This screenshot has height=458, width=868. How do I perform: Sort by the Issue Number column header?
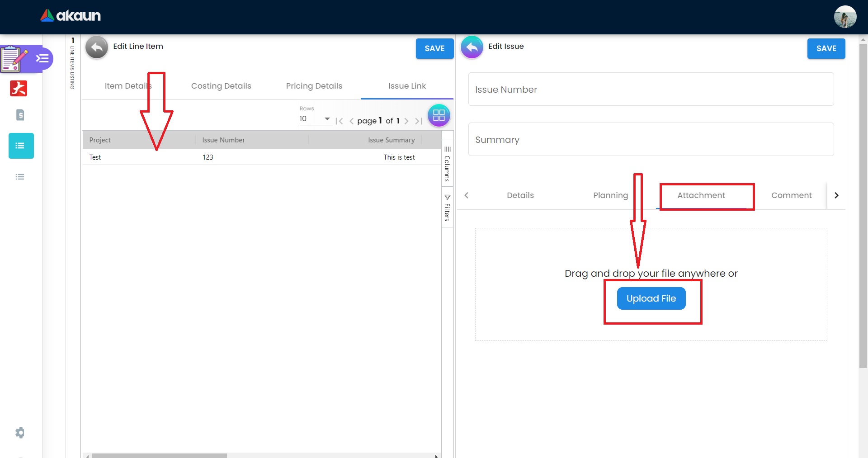[223, 140]
